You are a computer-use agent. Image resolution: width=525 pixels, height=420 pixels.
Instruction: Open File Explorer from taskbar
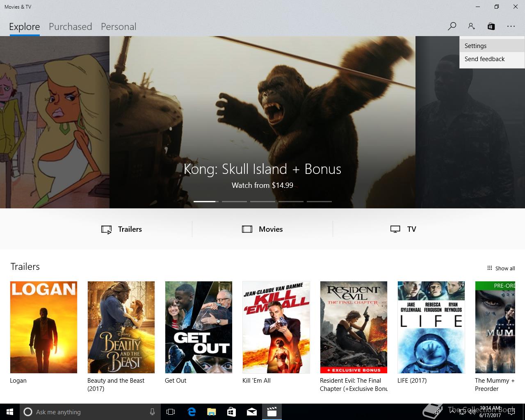(212, 412)
